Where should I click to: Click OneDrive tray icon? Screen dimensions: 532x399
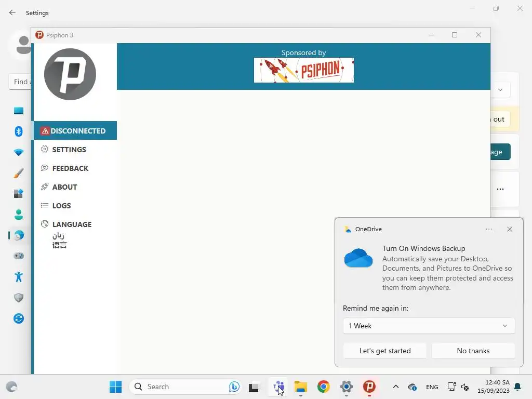pyautogui.click(x=412, y=387)
